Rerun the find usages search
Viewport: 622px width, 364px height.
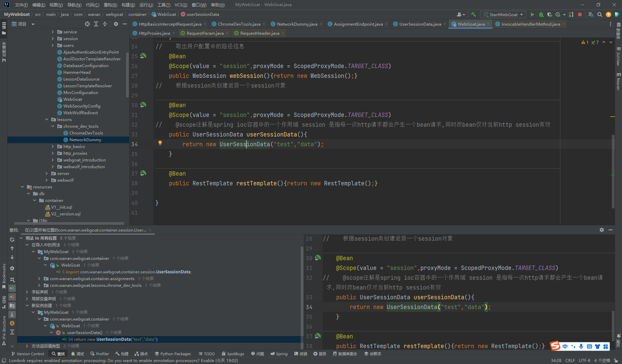pos(12,240)
